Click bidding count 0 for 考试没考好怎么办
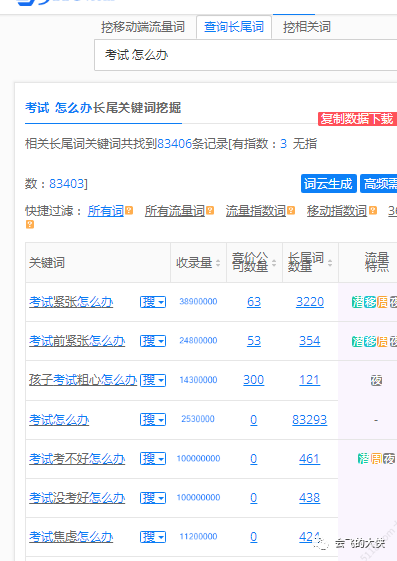The width and height of the screenshot is (397, 561). 254,497
